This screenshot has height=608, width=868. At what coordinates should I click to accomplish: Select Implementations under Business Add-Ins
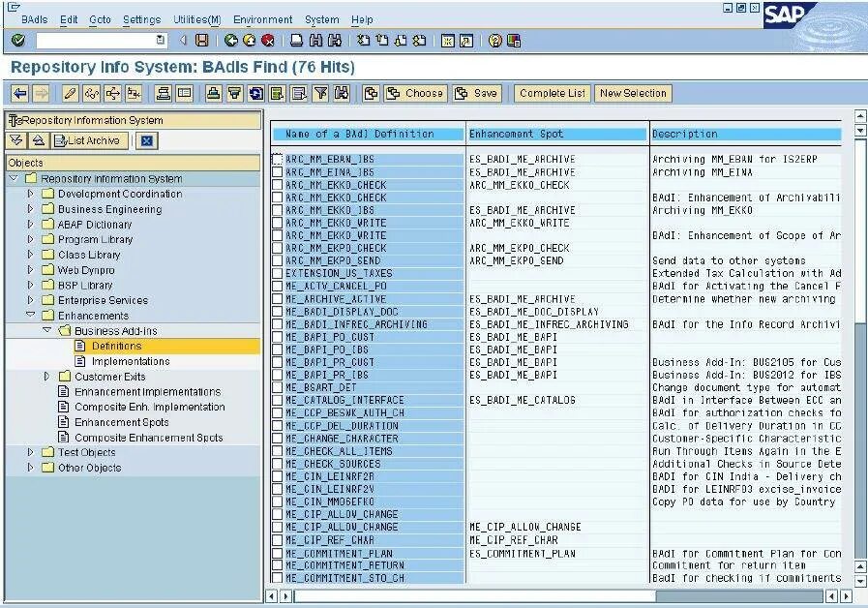131,361
